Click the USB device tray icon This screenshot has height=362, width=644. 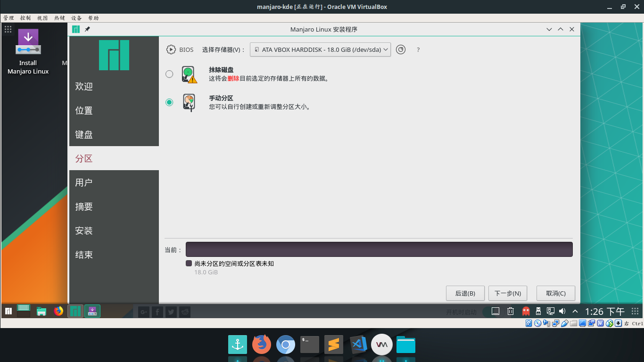tap(538, 311)
